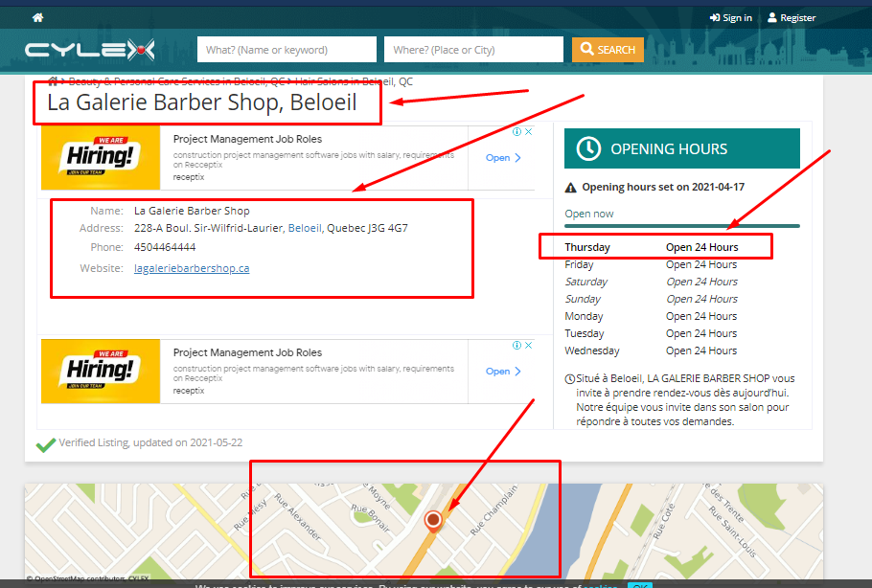
Task: Click the warning triangle icon by opening hours
Action: pyautogui.click(x=570, y=188)
